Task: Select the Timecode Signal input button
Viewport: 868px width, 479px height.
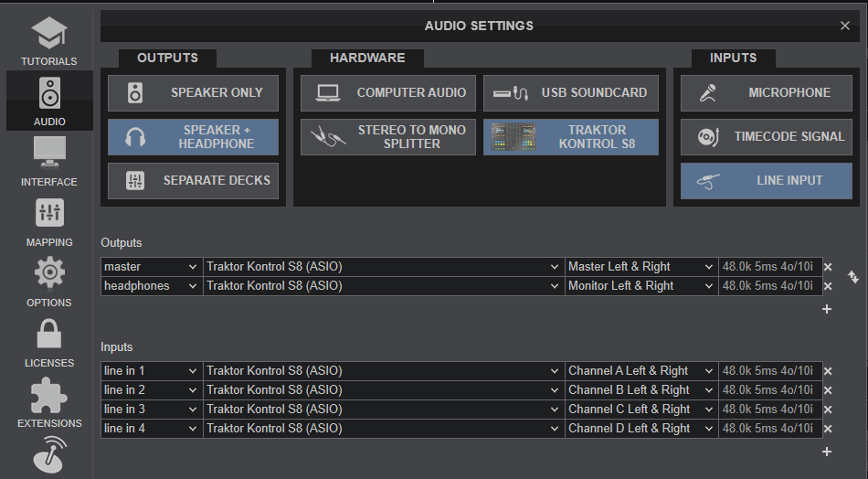Action: click(x=766, y=137)
